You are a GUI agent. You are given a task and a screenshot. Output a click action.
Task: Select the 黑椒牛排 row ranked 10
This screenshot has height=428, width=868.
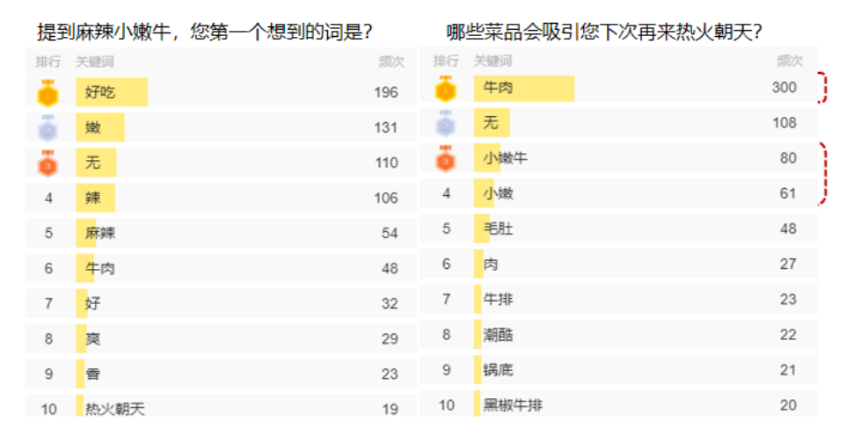click(x=618, y=403)
